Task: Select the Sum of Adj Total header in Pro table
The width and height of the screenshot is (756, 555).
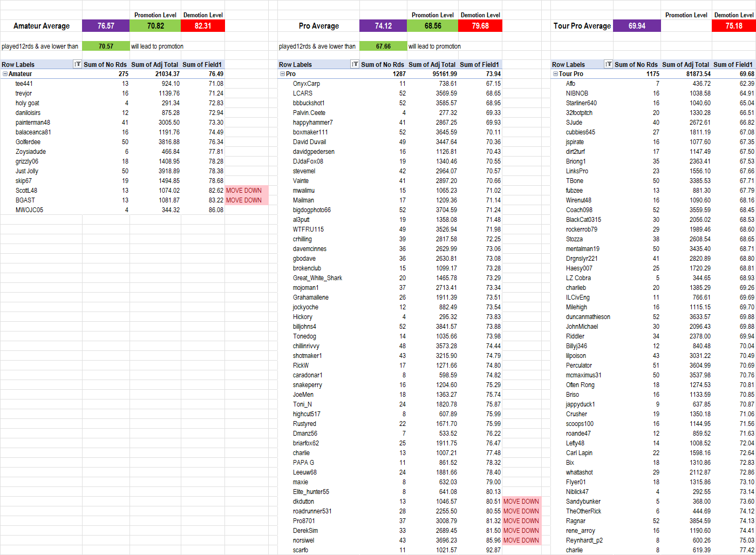Action: (x=432, y=64)
